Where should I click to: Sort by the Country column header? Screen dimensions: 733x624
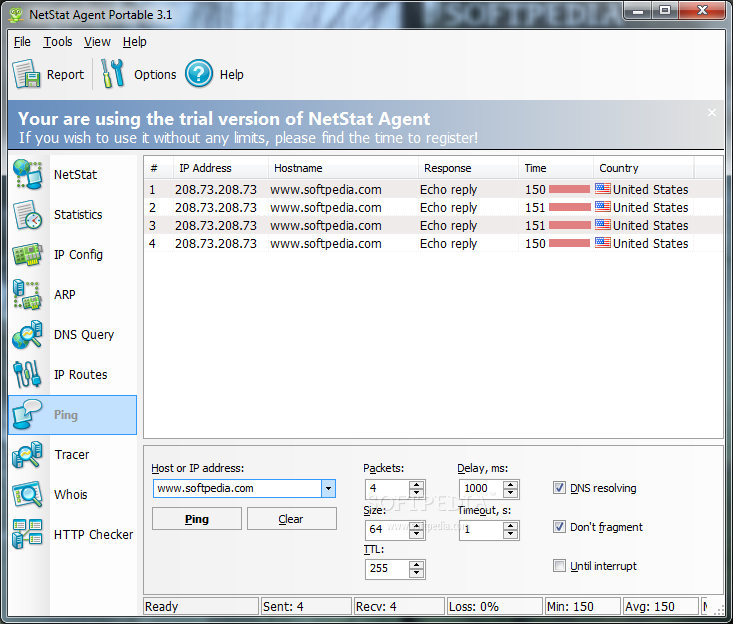click(644, 168)
